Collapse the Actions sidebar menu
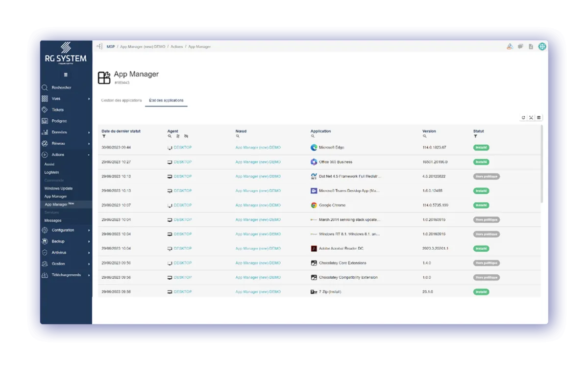 [x=66, y=155]
